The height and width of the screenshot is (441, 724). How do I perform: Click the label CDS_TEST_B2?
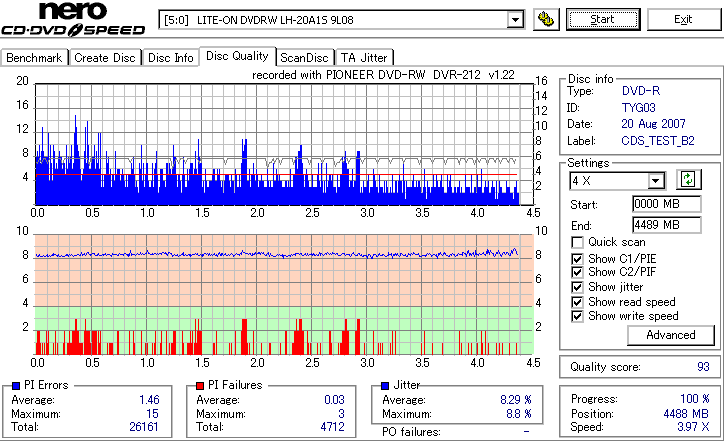coord(658,140)
